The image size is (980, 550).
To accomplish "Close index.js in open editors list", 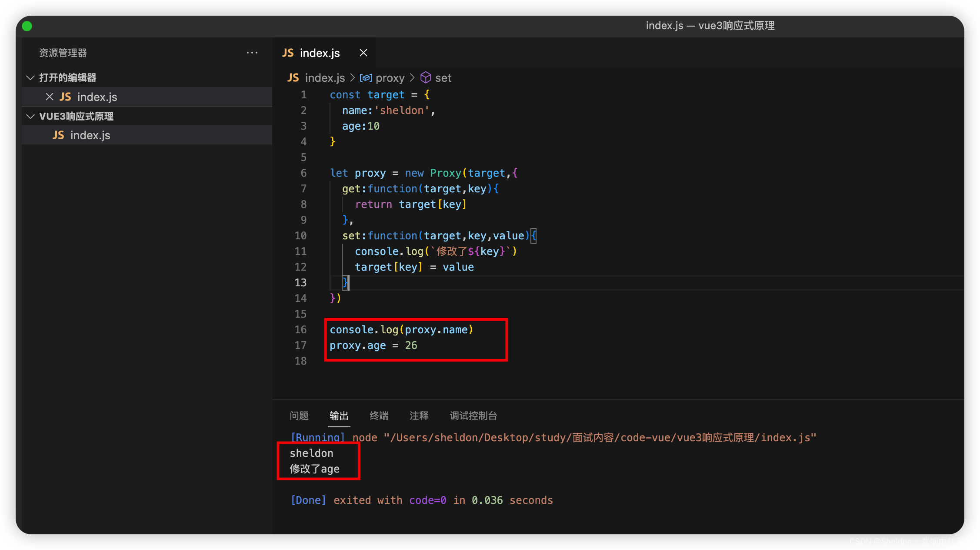I will coord(50,97).
